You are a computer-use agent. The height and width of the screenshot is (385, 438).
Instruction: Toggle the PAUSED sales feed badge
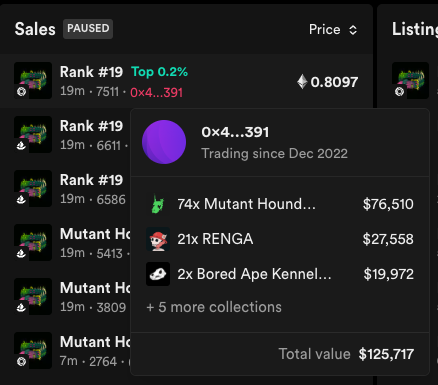88,29
